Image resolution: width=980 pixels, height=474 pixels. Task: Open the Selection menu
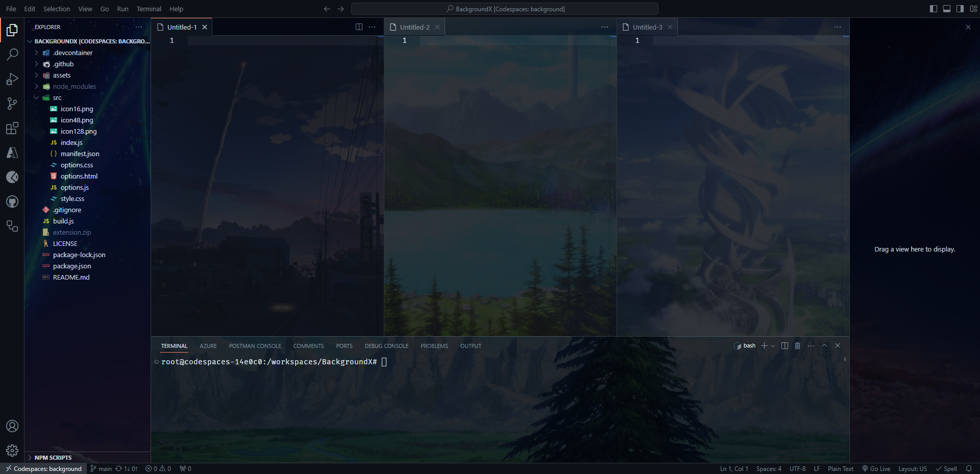pos(57,9)
